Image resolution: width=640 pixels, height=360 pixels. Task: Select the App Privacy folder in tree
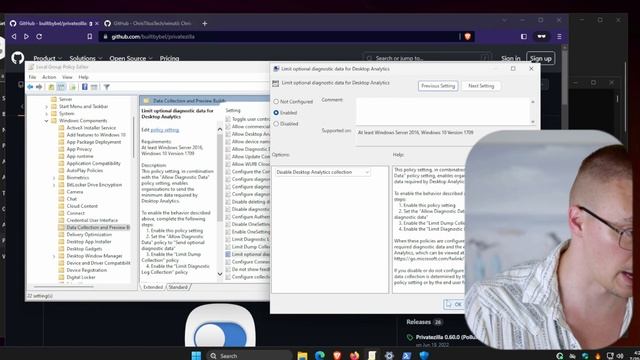(x=79, y=149)
